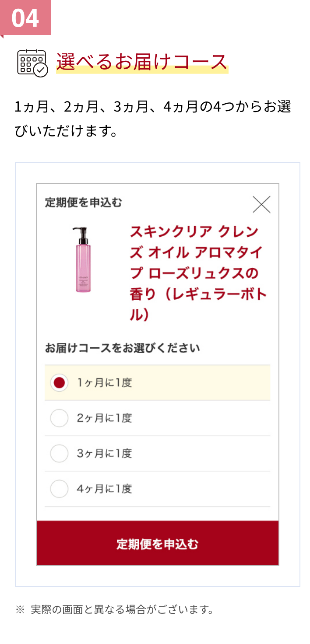
Task: Click the X close icon on the modal
Action: [262, 204]
